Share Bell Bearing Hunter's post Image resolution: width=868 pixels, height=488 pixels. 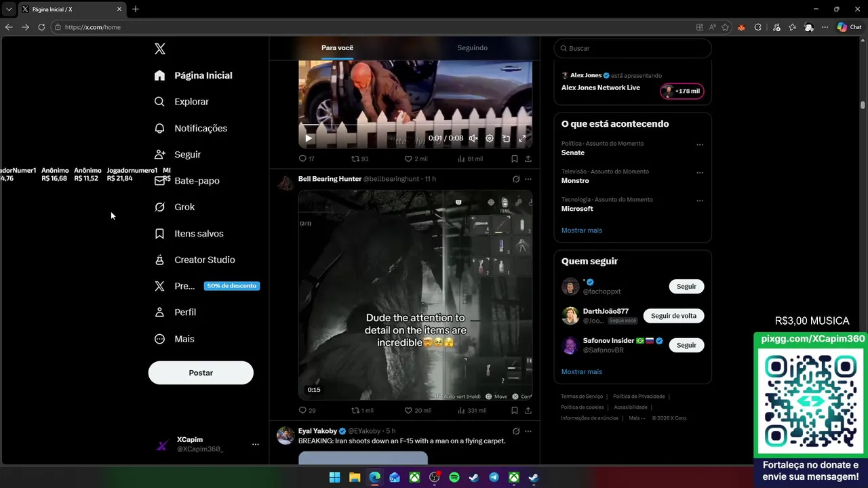[x=528, y=410]
